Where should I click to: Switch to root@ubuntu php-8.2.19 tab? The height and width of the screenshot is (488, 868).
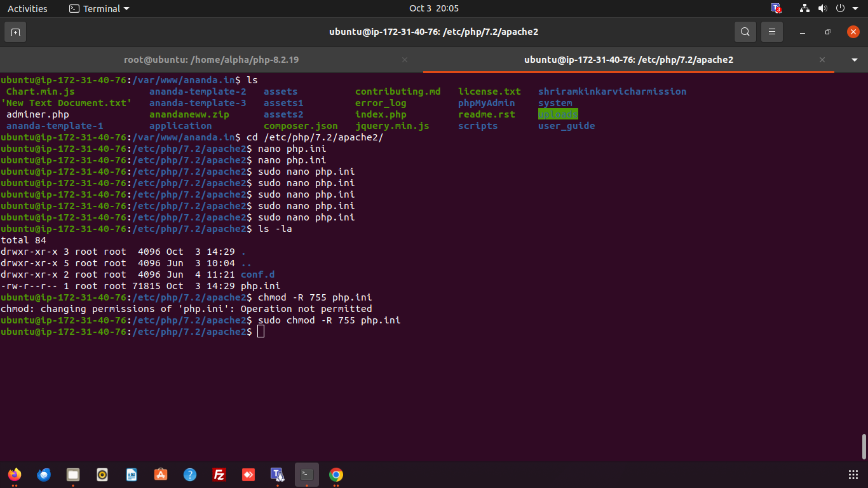tap(211, 60)
